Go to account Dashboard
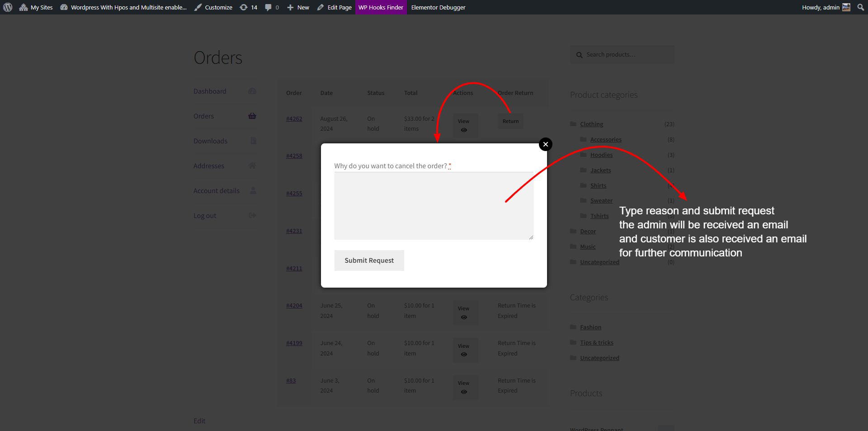Viewport: 868px width, 431px height. [x=210, y=91]
